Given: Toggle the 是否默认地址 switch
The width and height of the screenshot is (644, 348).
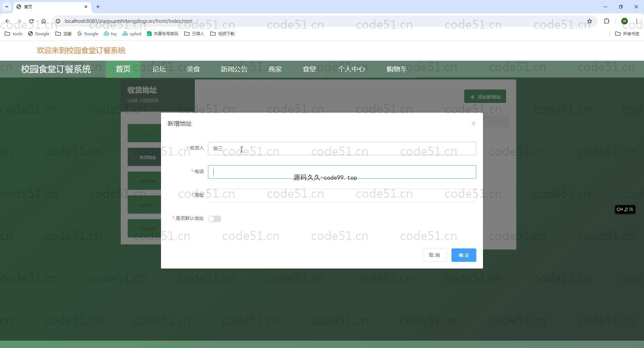Looking at the screenshot, I should 215,219.
